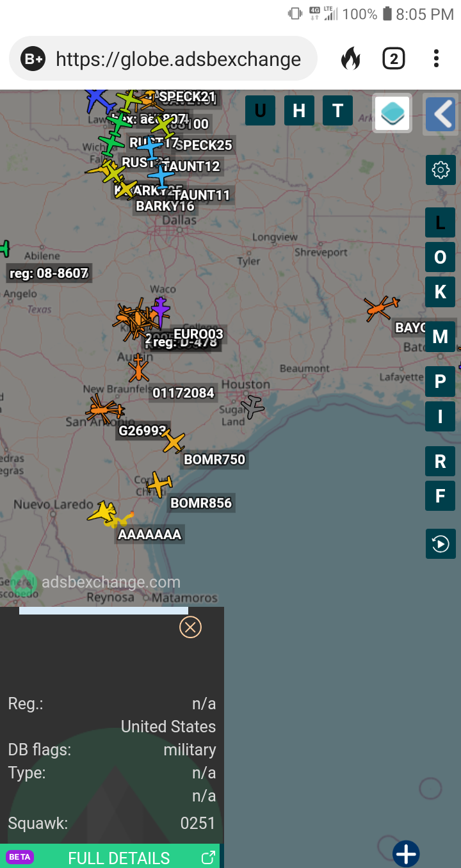The height and width of the screenshot is (868, 461).
Task: Click the BOMR750 callsign label
Action: [x=214, y=460]
